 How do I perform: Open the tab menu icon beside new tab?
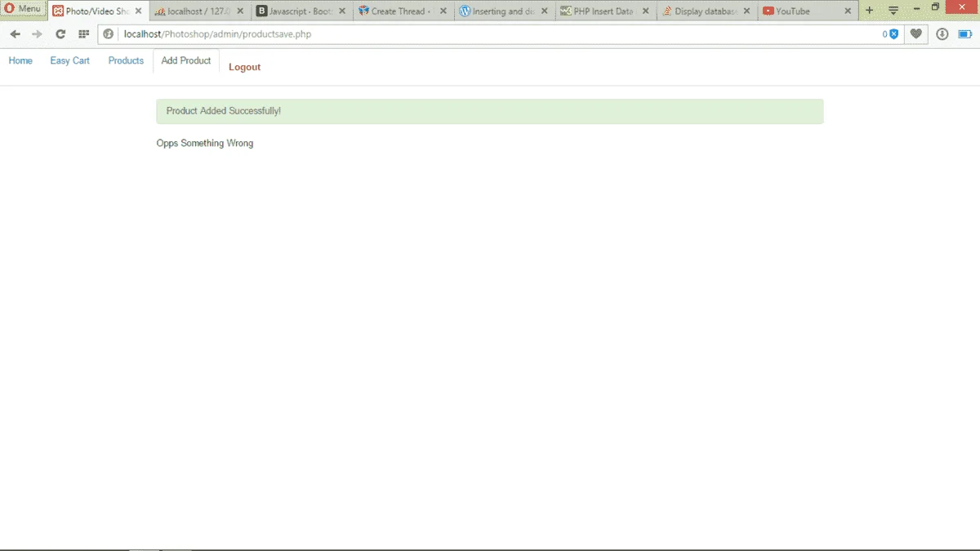click(893, 11)
